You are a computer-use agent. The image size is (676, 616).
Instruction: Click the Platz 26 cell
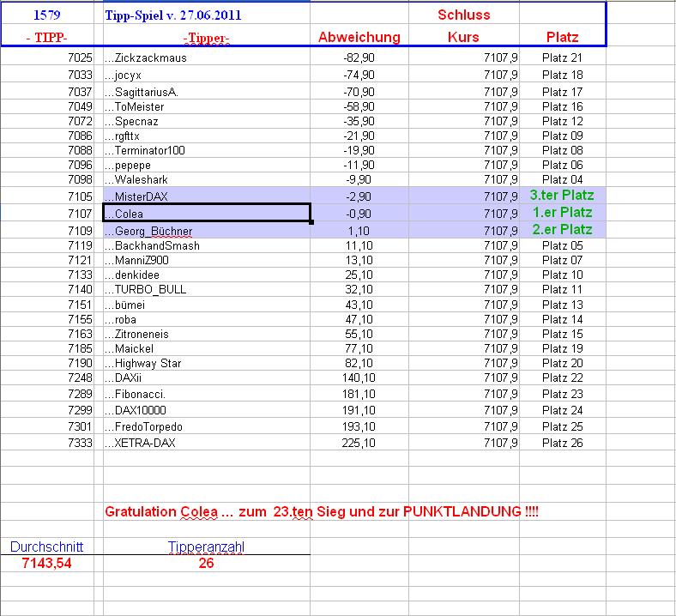[562, 443]
